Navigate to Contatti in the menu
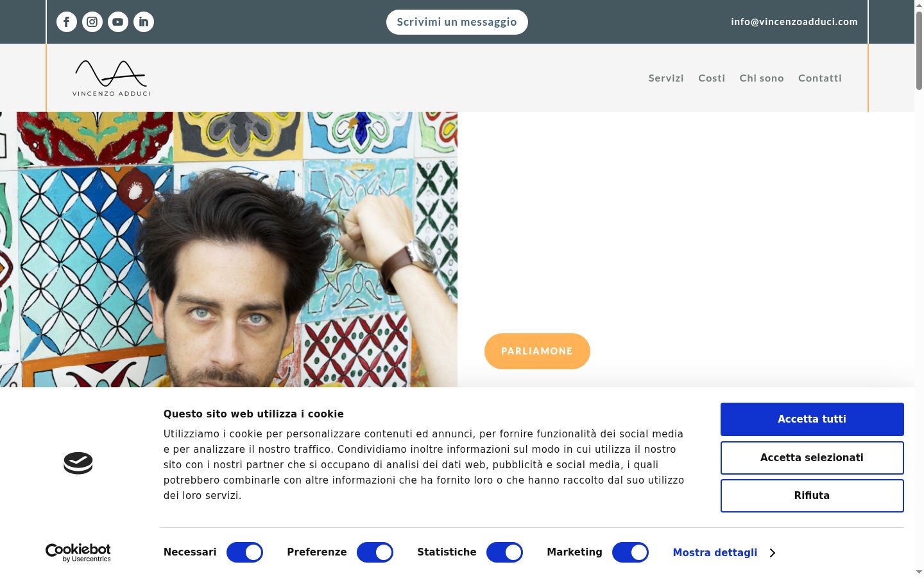 pos(820,78)
